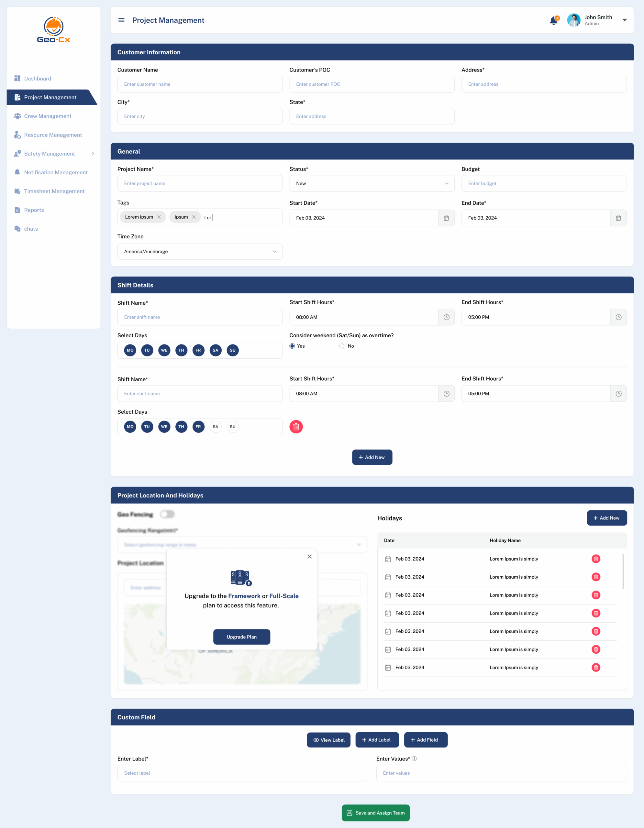Open the Time Zone dropdown

click(x=200, y=252)
